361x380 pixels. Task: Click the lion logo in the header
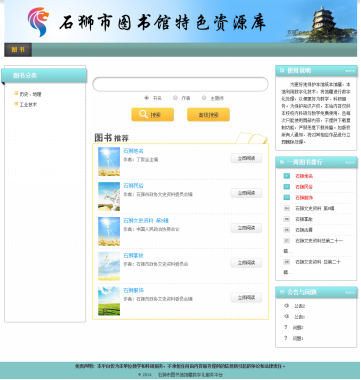click(39, 22)
